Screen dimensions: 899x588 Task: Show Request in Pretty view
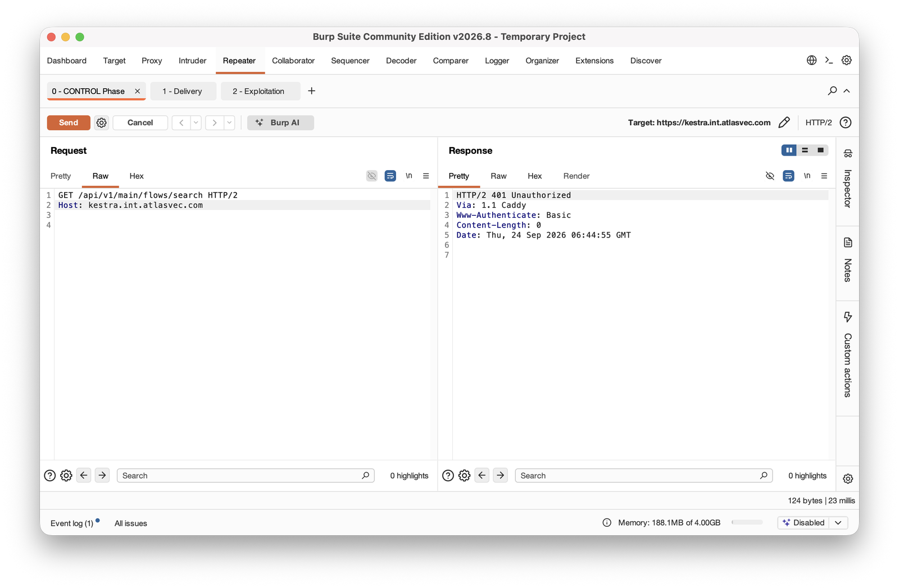pyautogui.click(x=61, y=176)
